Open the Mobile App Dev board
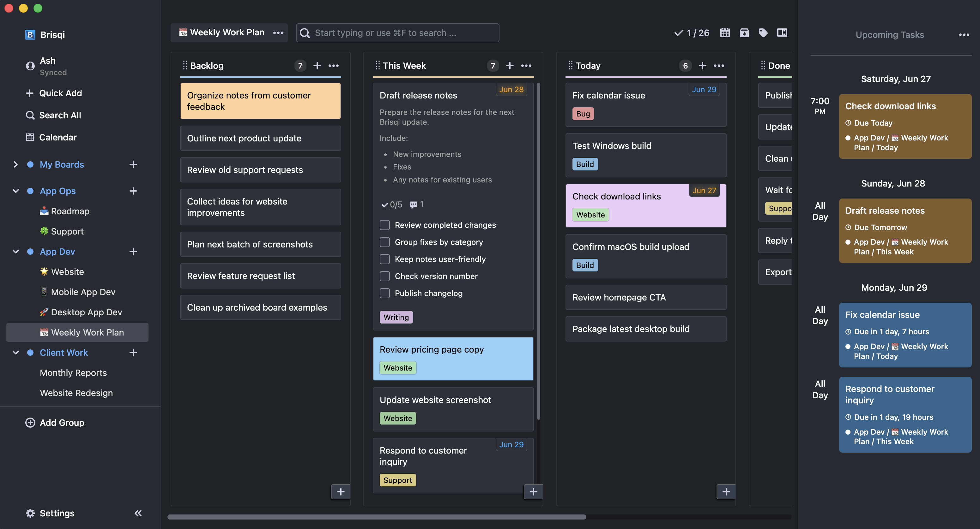This screenshot has width=980, height=529. coord(78,292)
